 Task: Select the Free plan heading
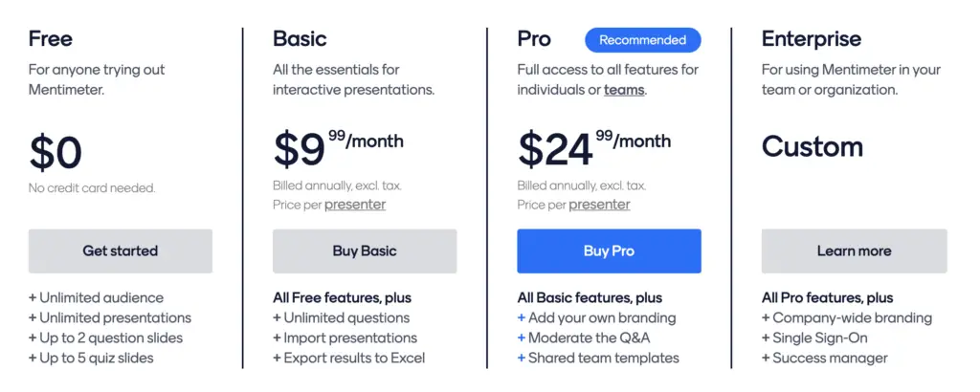click(x=51, y=38)
